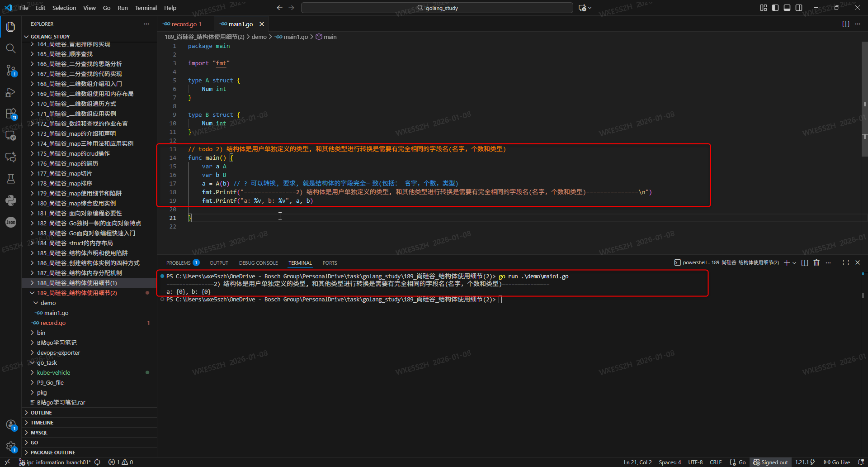The image size is (868, 467).
Task: Open Explorer Views and More Actions ellipsis
Action: [146, 24]
